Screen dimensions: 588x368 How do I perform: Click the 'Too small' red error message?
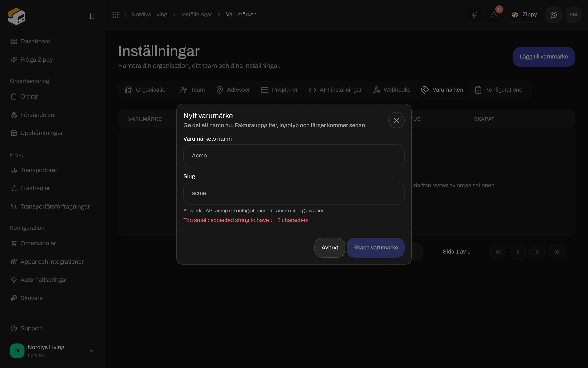pyautogui.click(x=246, y=220)
